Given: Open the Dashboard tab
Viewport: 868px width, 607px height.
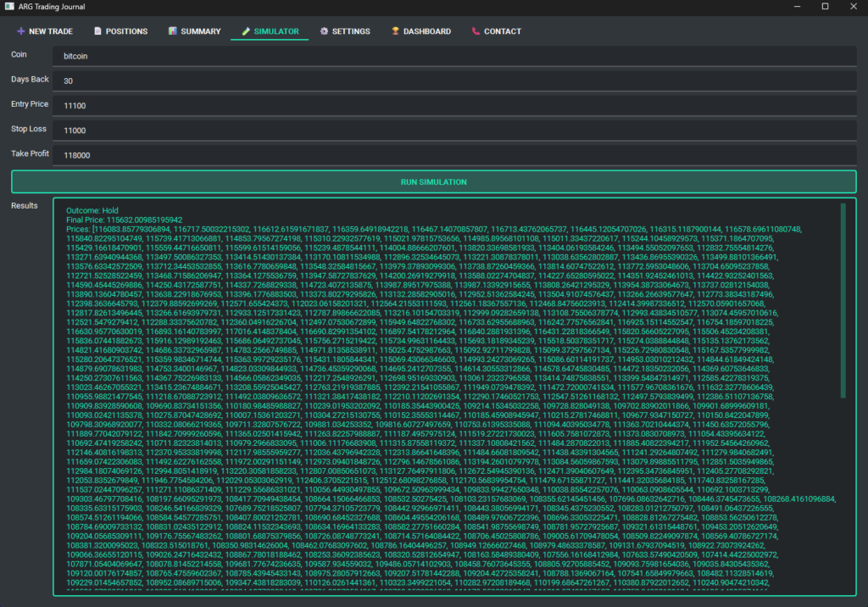Looking at the screenshot, I should pyautogui.click(x=420, y=31).
